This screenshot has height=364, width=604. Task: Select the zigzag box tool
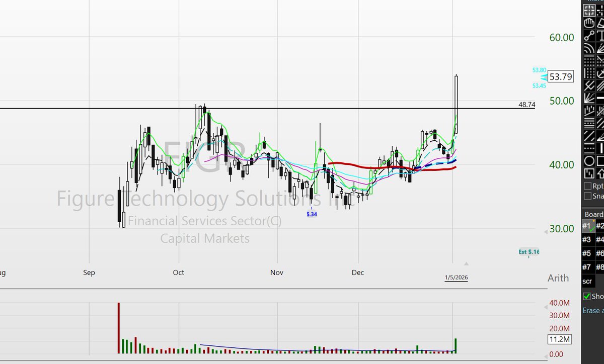click(589, 173)
